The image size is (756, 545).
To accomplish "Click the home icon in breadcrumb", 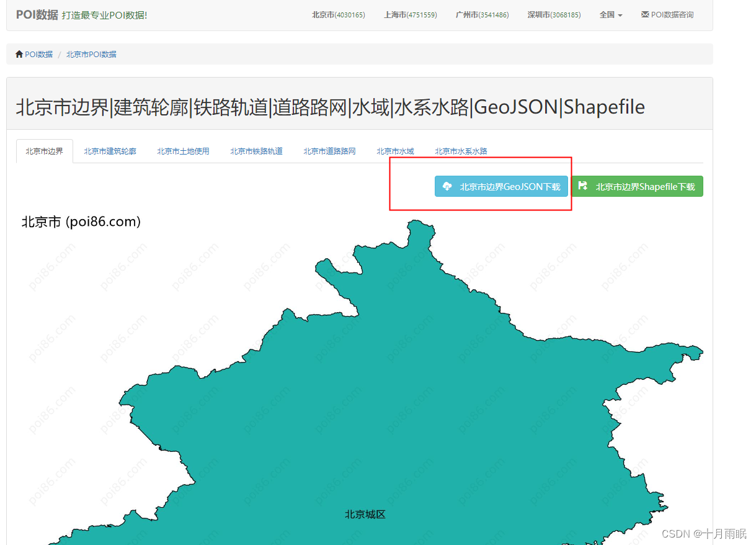I will [19, 55].
